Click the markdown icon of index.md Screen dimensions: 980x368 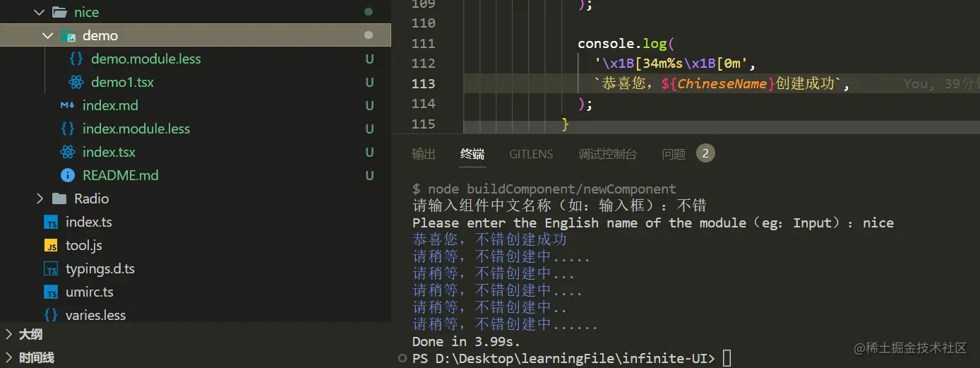pos(68,105)
